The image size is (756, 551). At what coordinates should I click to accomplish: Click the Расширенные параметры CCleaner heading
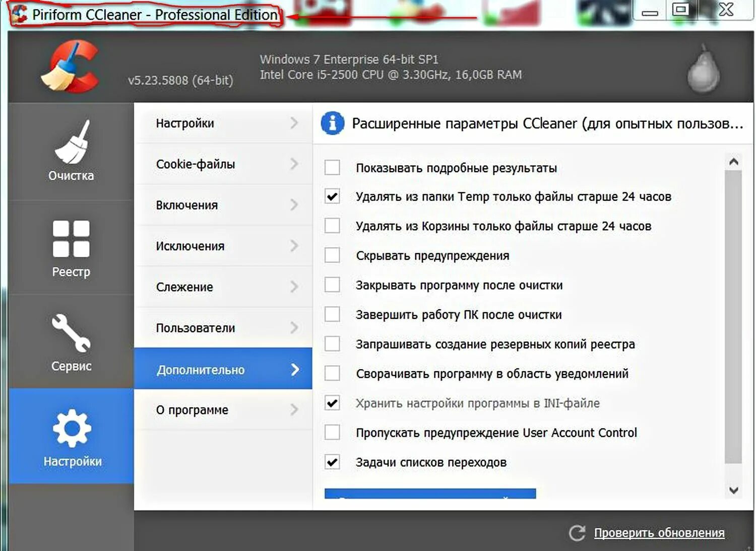tap(547, 123)
